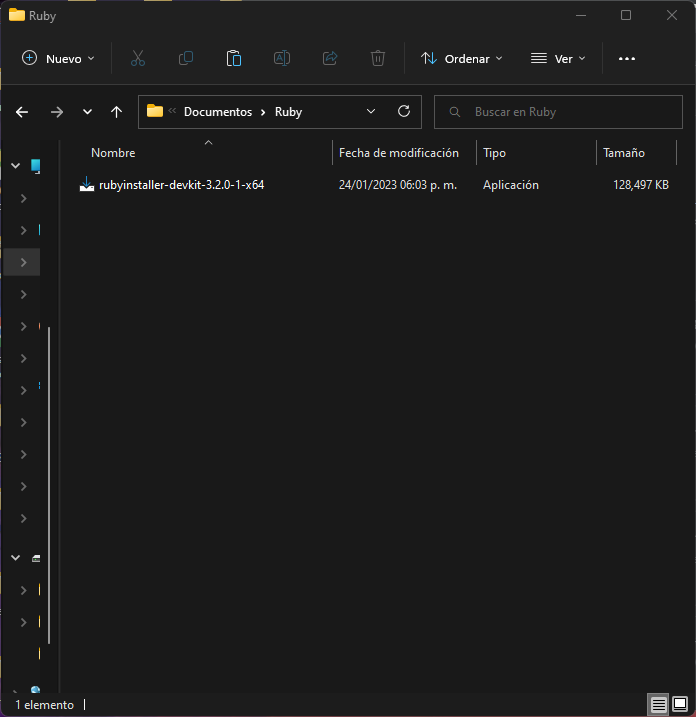
Task: Click the navigation pane scrollbar
Action: click(x=49, y=486)
